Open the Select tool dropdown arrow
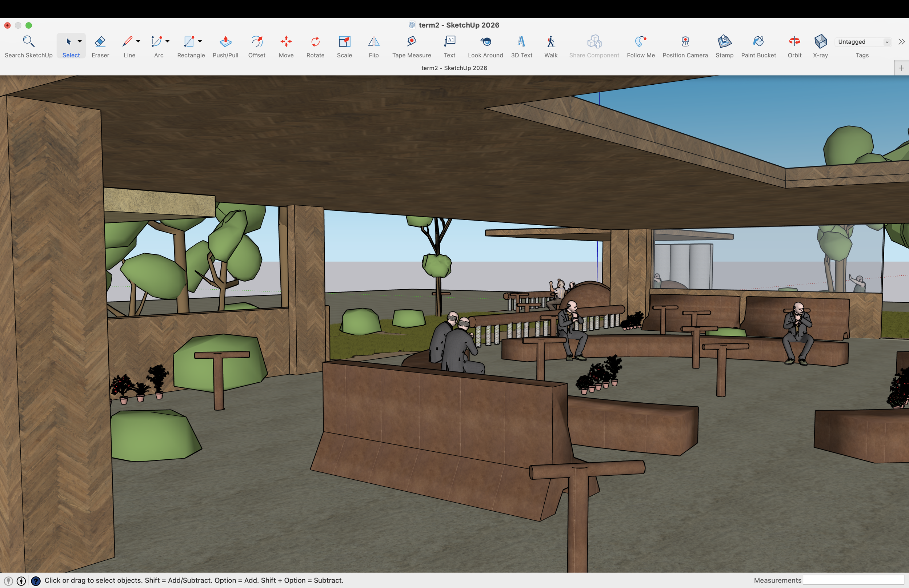Viewport: 909px width, 588px height. coord(80,41)
